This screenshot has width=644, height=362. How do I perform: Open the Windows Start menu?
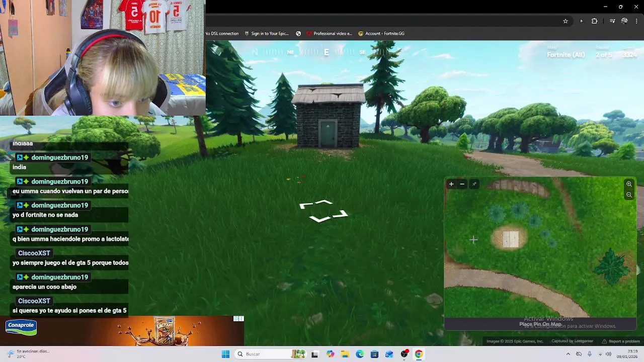click(225, 354)
